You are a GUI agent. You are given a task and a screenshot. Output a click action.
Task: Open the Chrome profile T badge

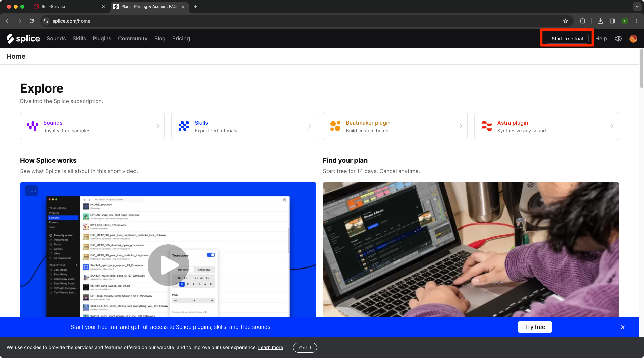click(x=625, y=21)
